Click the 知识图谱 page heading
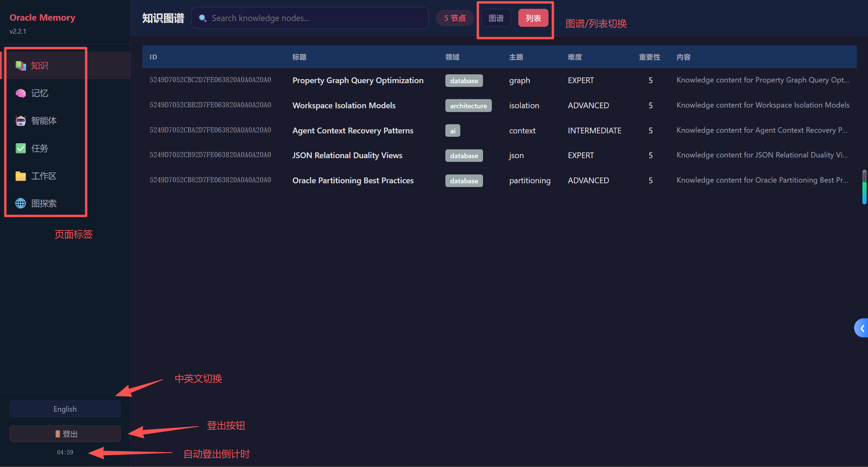The height and width of the screenshot is (467, 868). [x=163, y=18]
